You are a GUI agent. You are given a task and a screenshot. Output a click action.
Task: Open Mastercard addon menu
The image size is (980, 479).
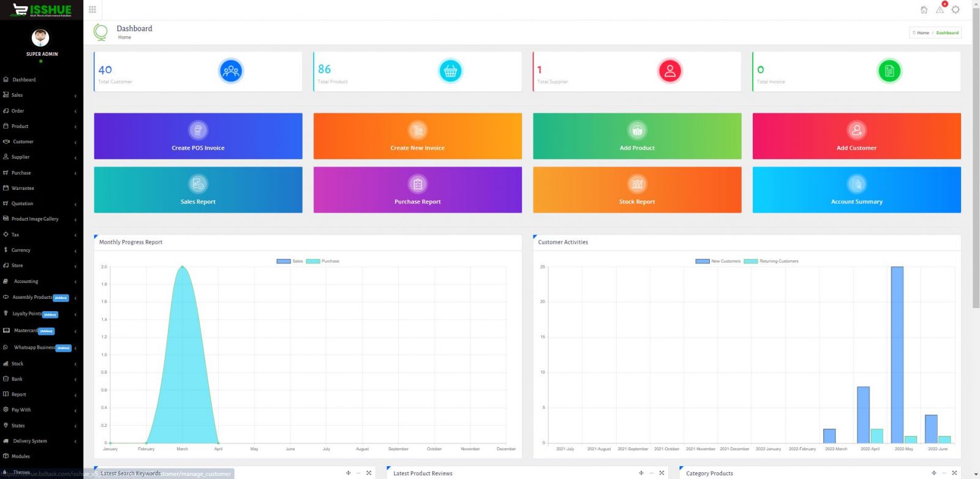(40, 330)
